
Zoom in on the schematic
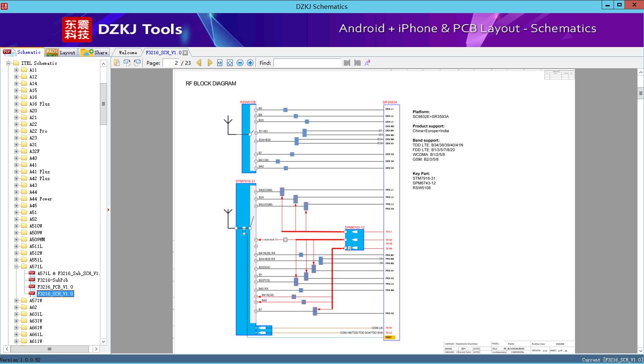tap(250, 63)
